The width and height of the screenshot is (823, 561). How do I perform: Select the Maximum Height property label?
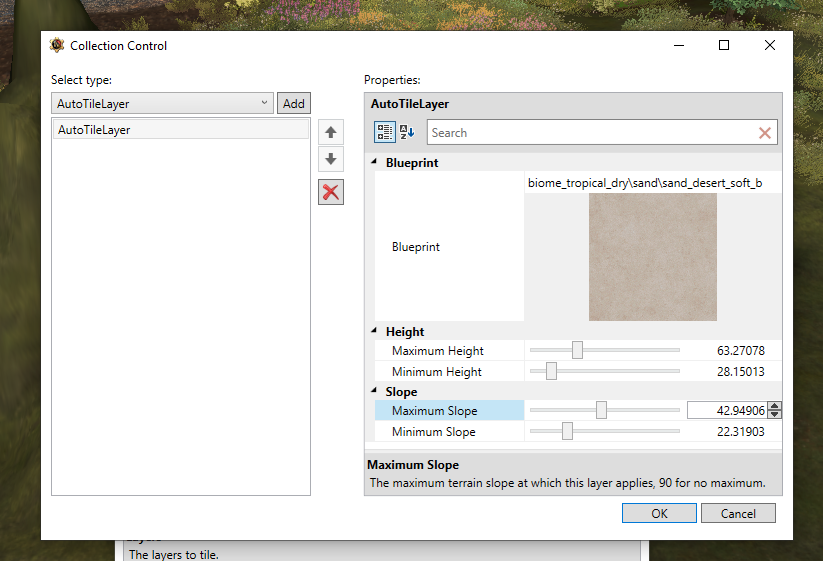pos(437,351)
